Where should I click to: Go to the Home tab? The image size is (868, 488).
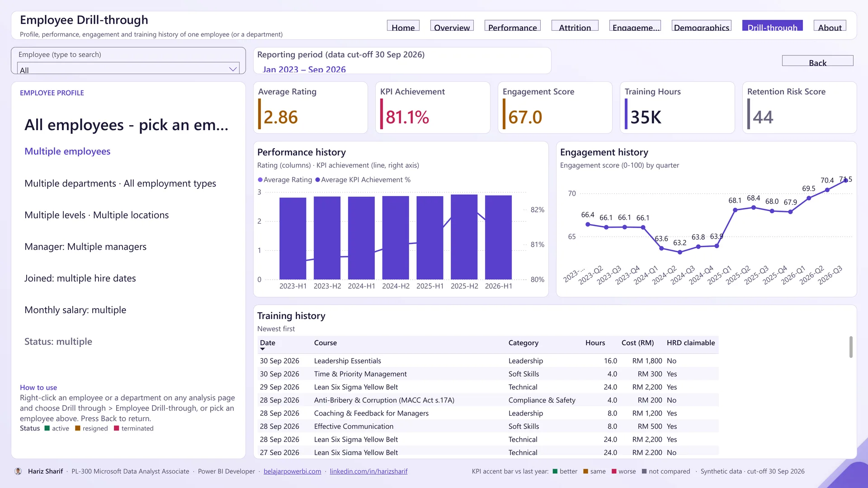click(x=403, y=26)
